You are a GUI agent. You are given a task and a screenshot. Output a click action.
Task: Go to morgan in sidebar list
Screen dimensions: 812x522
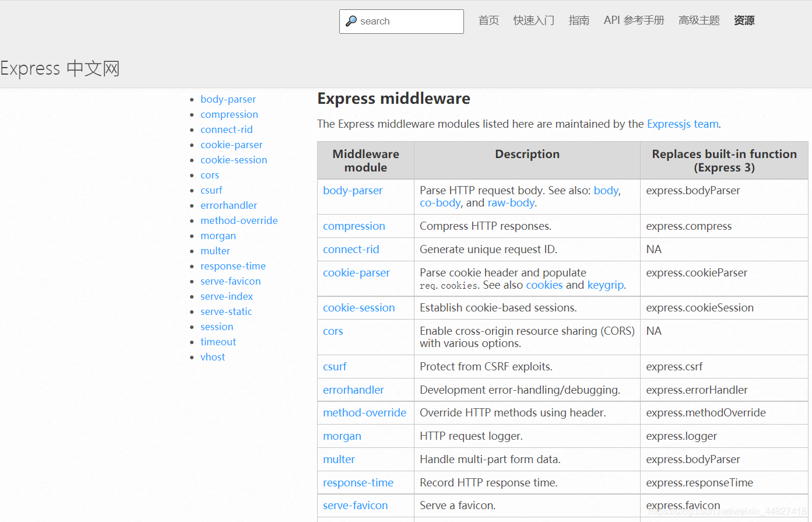point(218,236)
